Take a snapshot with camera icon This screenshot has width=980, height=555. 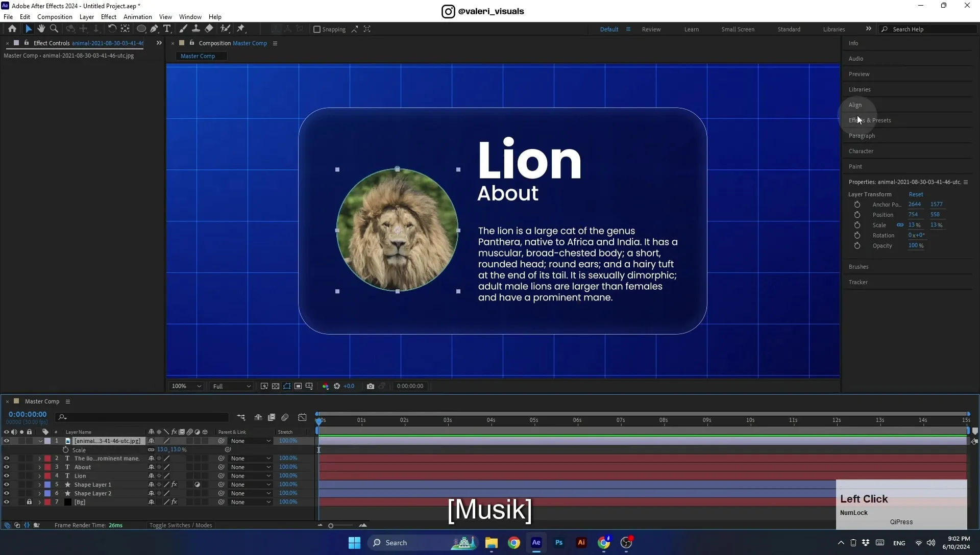(371, 386)
